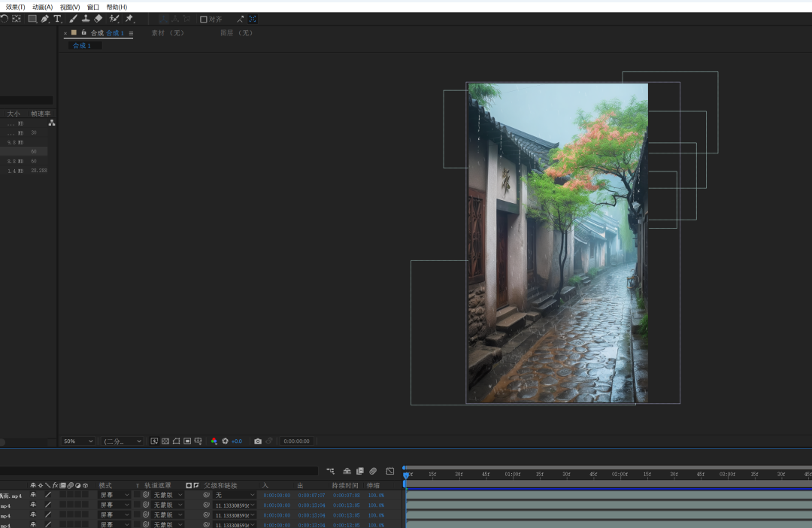Toggle the transparency grid display
Viewport: 812px width, 528px height.
[x=165, y=441]
